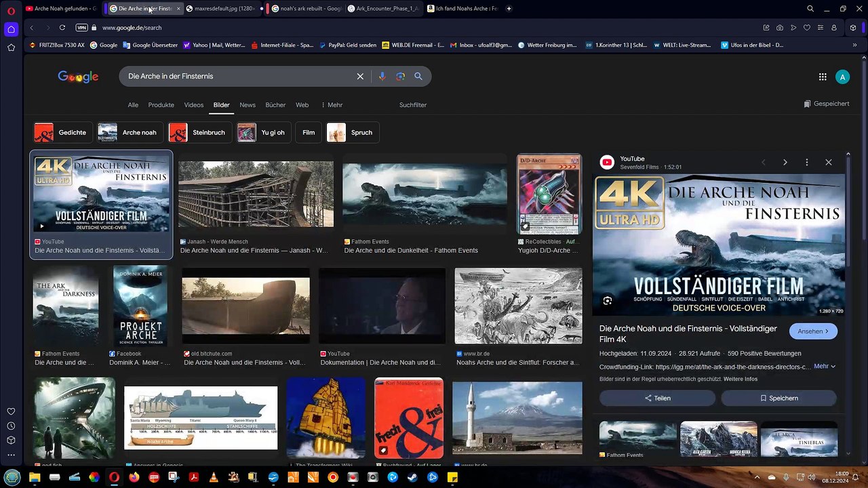Select the 'Bücher' search filter
The height and width of the screenshot is (488, 868).
coord(275,105)
